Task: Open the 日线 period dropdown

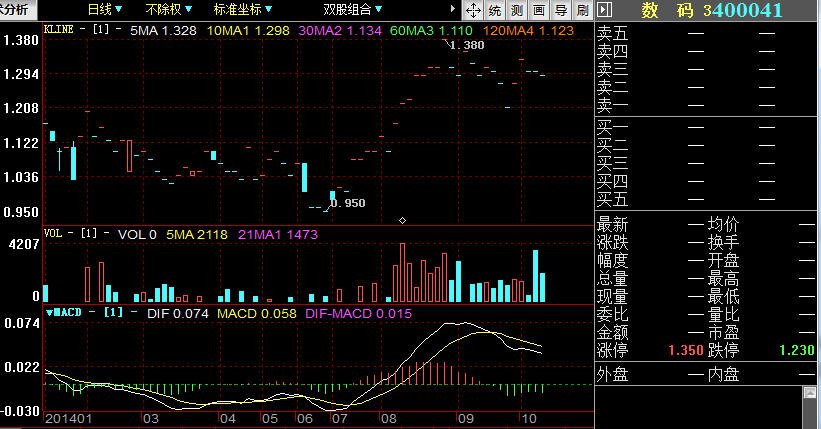Action: tap(105, 10)
